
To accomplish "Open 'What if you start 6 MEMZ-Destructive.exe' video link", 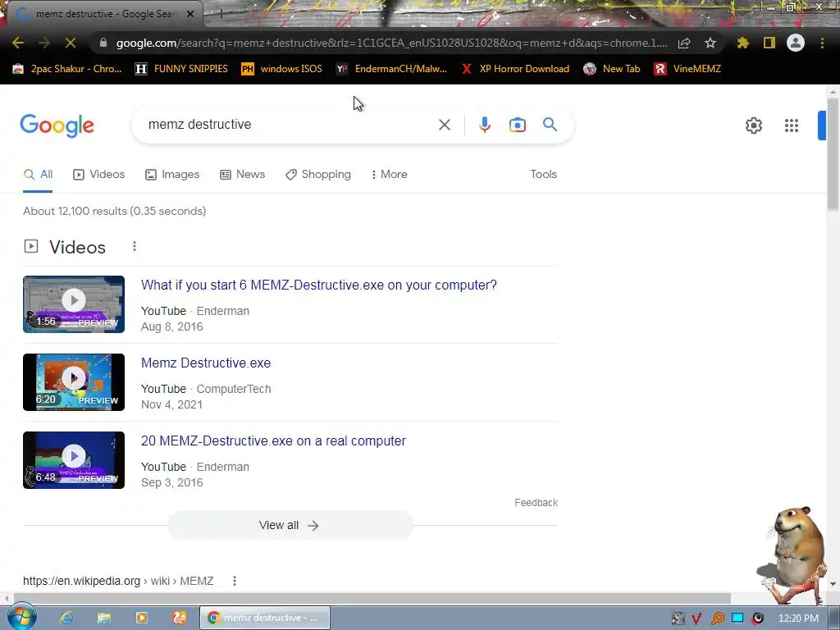I will 319,285.
